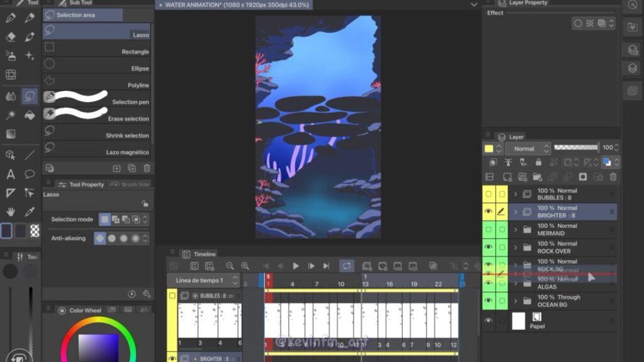Open the Layer palette tab
This screenshot has height=362, width=644.
point(511,137)
